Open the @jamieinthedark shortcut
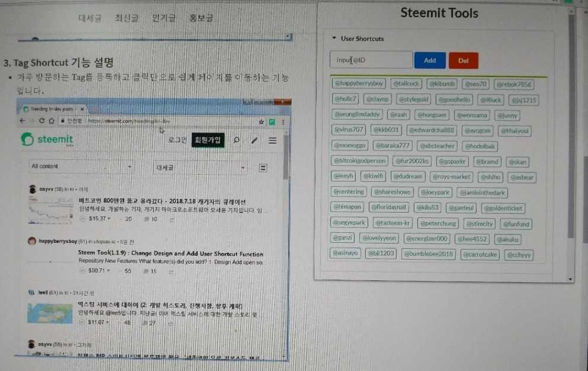588x371 pixels. point(482,193)
